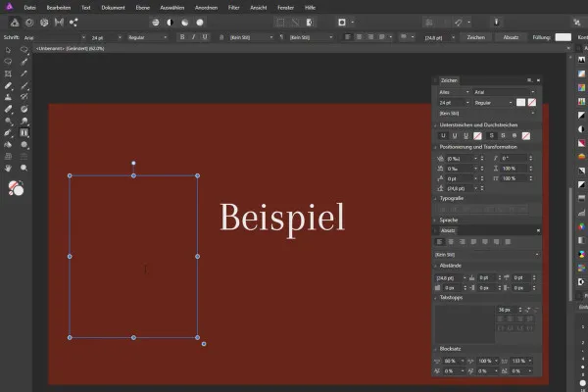Select the Pen tool
The width and height of the screenshot is (588, 392).
pos(8,133)
